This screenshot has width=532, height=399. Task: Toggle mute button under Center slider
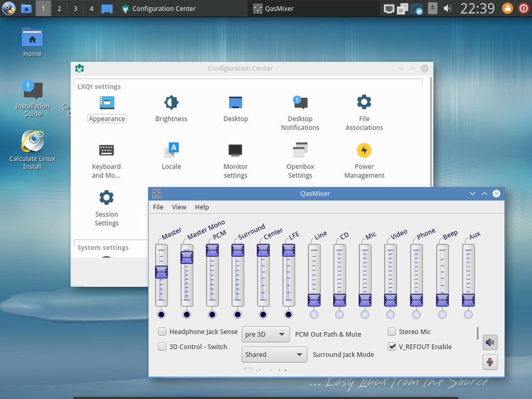(x=263, y=315)
